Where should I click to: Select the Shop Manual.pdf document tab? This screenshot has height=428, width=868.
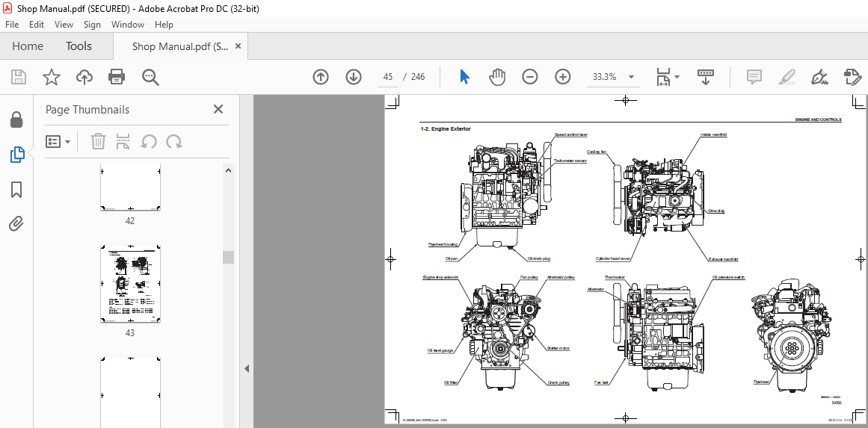(x=180, y=46)
